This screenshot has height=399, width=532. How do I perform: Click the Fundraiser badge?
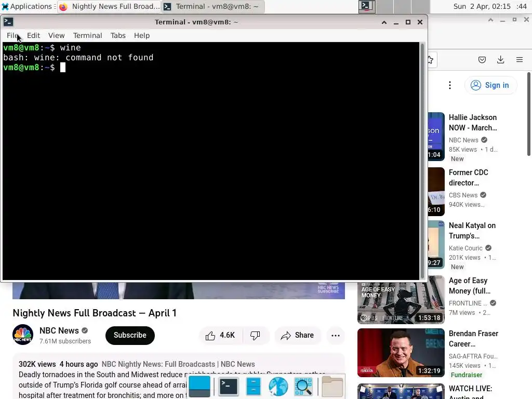(467, 375)
